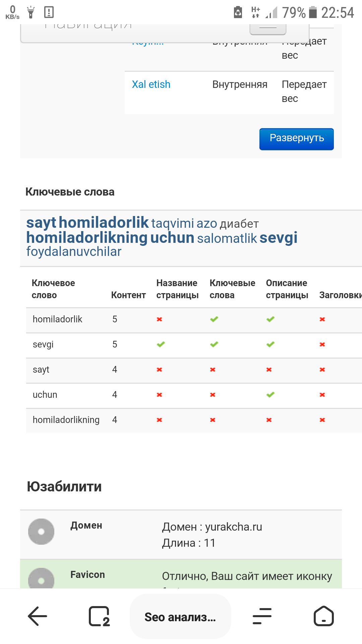Screen dimensions: 362x644
Task: Select the homiladorlikning table row
Action: coord(66,420)
